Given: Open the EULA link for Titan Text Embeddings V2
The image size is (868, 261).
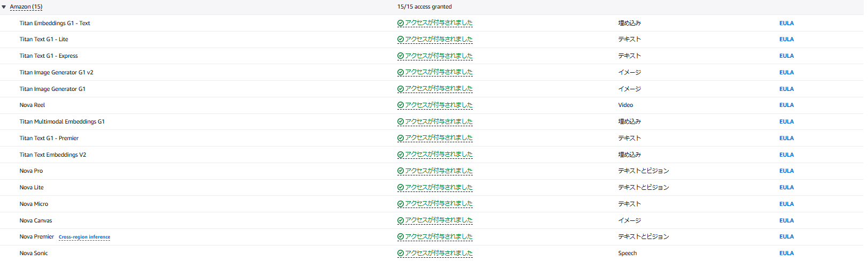Looking at the screenshot, I should tap(786, 155).
